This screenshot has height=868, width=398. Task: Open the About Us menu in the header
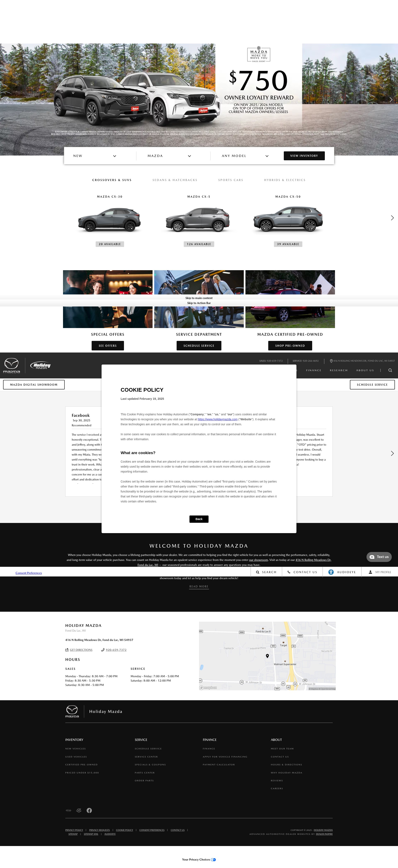(365, 370)
